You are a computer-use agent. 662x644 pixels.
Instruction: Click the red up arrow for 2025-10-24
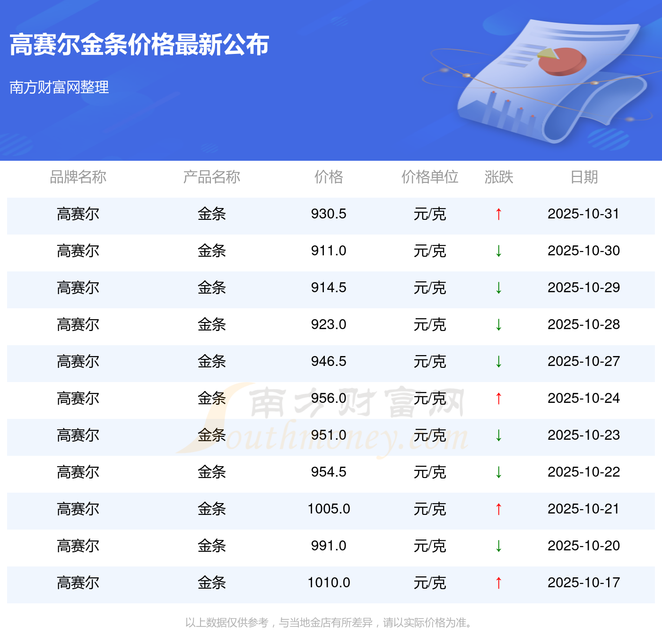point(498,399)
